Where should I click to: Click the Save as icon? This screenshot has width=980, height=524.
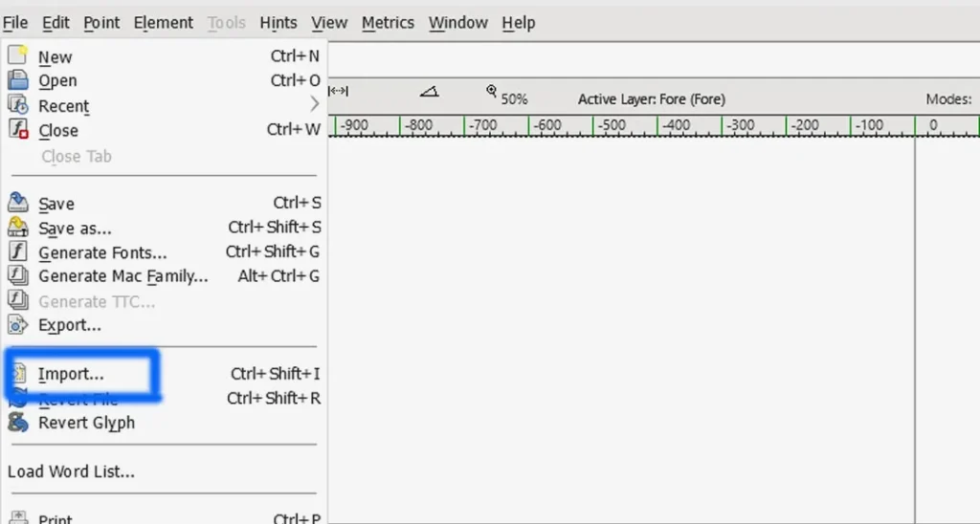[17, 227]
